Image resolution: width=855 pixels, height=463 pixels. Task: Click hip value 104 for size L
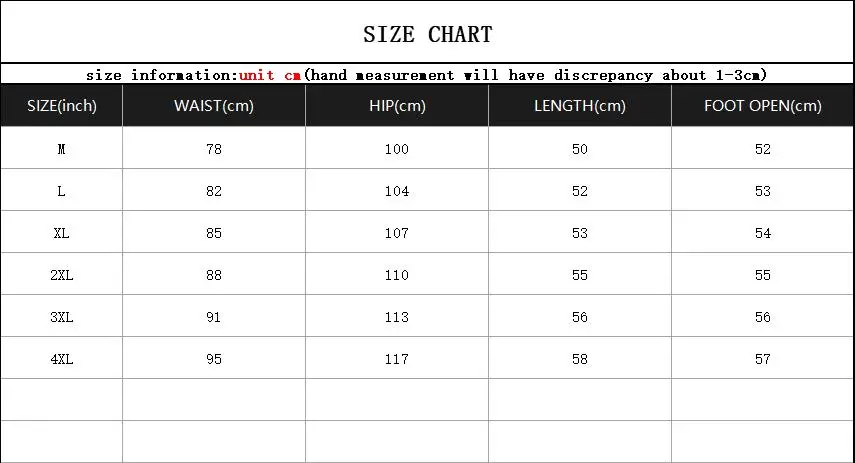pos(397,191)
